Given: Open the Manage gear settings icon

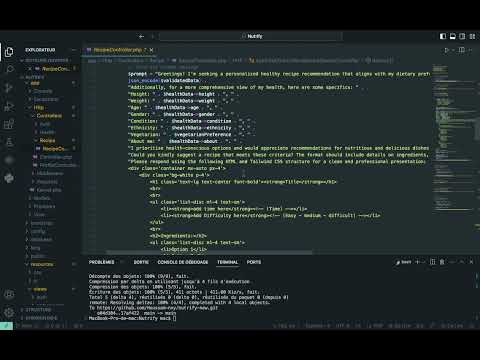Looking at the screenshot, I should point(9,312).
